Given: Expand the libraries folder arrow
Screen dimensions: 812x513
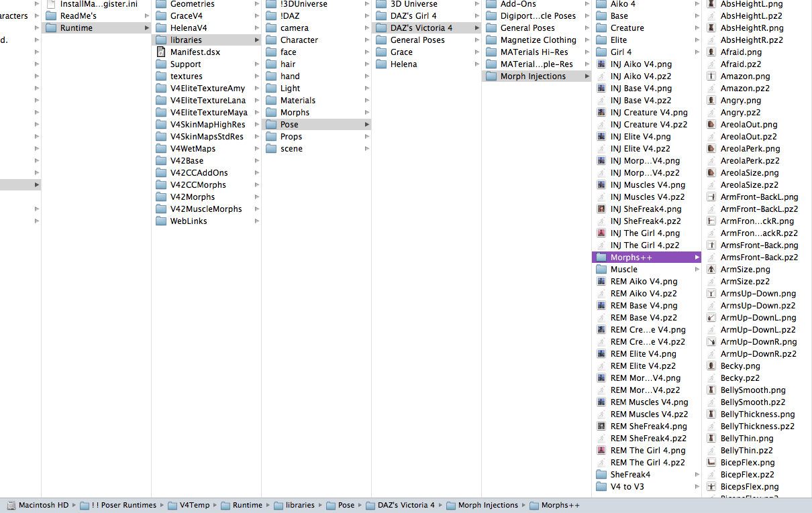Looking at the screenshot, I should click(257, 40).
